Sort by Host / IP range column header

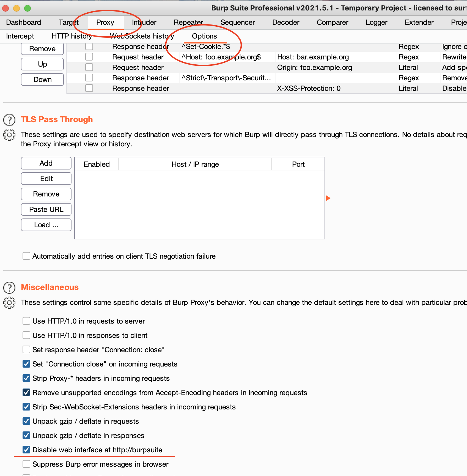click(195, 164)
